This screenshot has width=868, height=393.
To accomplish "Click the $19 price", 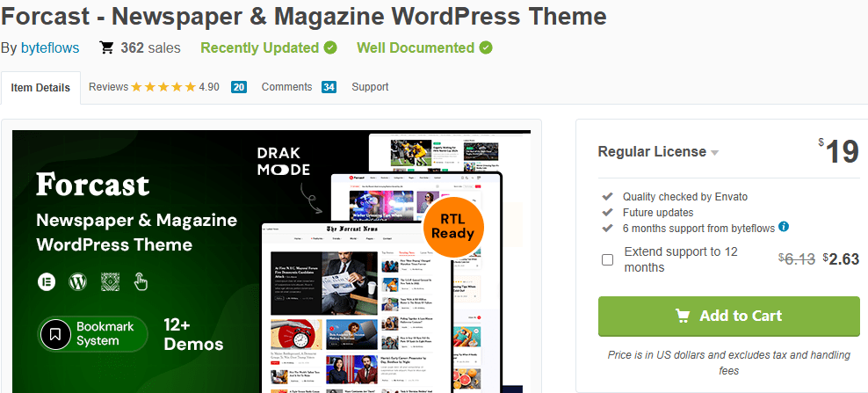I will click(839, 150).
